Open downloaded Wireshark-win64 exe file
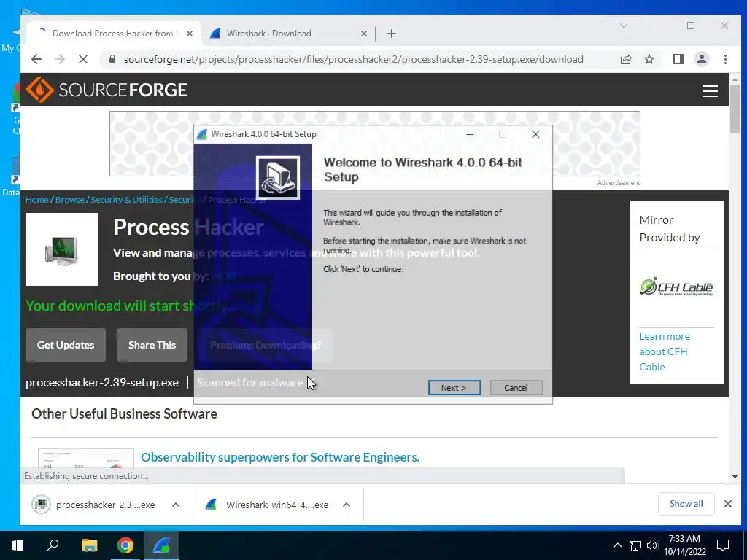 (x=266, y=505)
